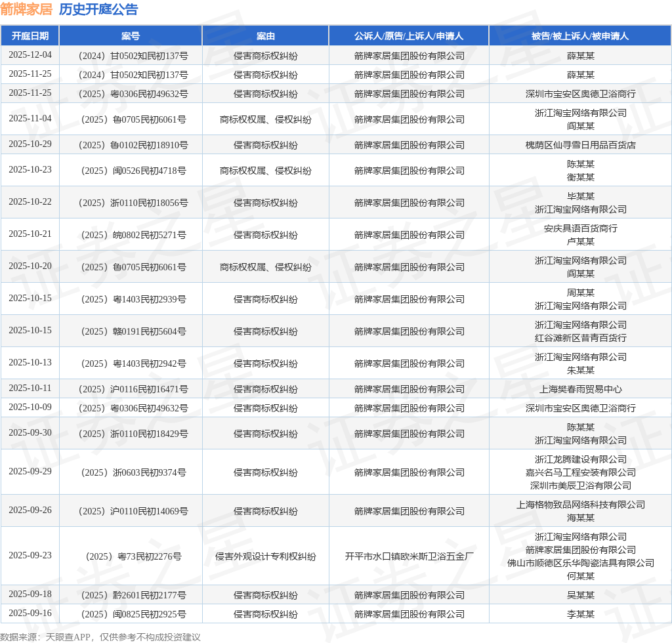Click defendant 周某某

point(581,293)
